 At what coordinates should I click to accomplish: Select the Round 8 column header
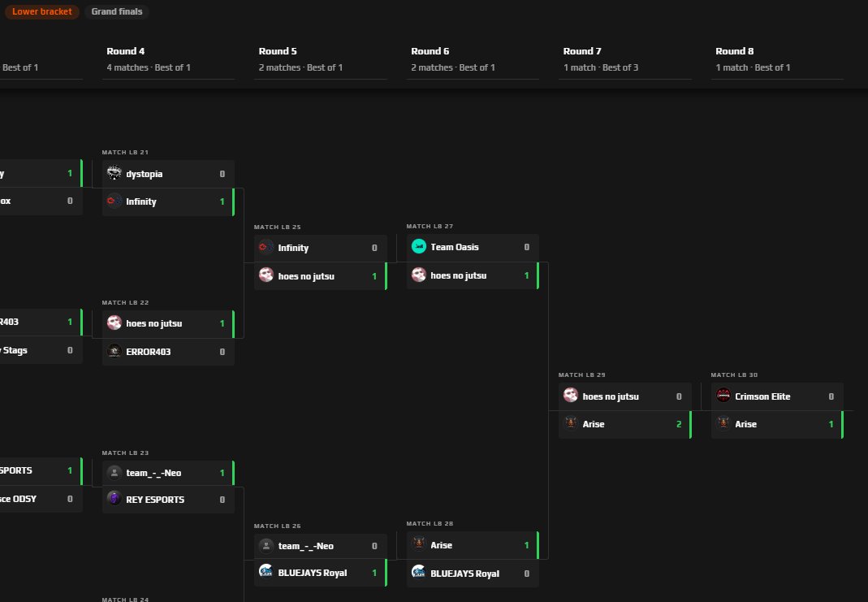tap(735, 51)
